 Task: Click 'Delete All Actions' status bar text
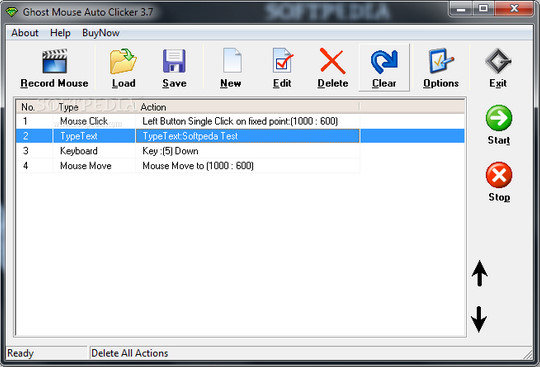[129, 353]
